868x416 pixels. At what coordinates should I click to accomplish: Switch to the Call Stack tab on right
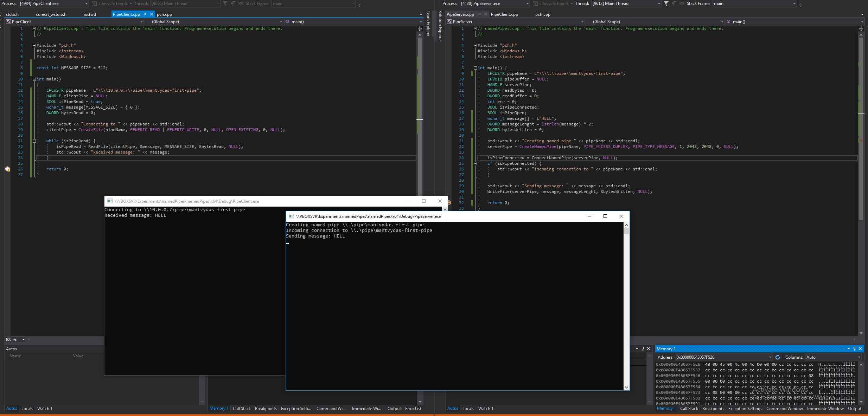click(x=689, y=409)
